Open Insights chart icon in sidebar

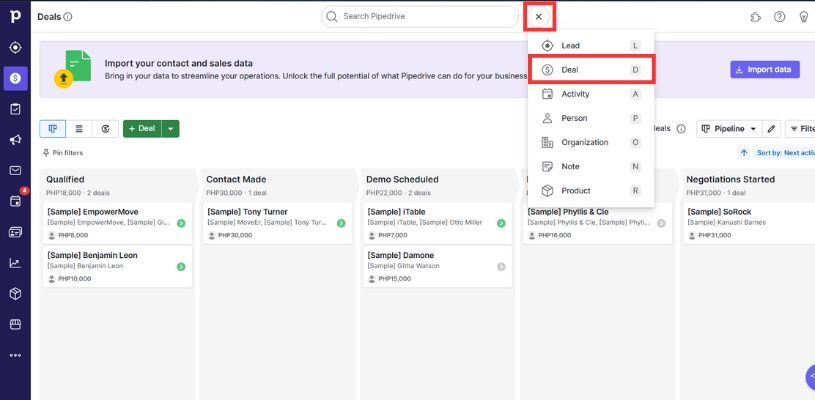[15, 263]
